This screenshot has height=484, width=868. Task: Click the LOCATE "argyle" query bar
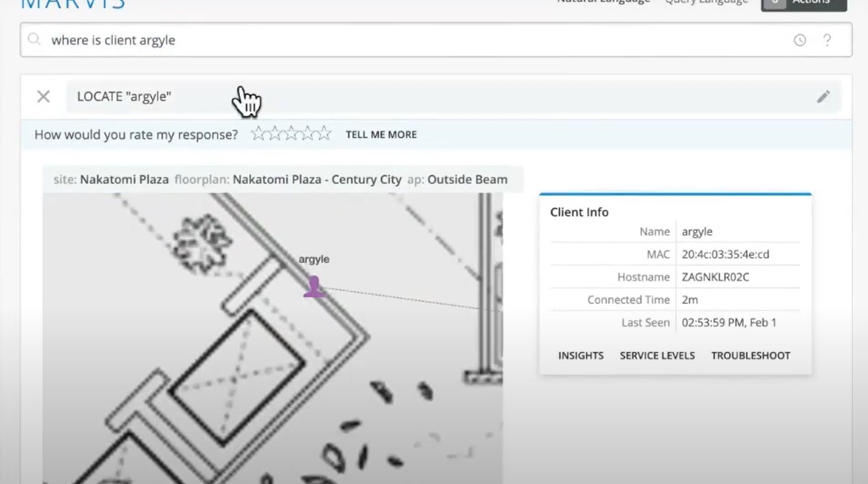(x=443, y=97)
